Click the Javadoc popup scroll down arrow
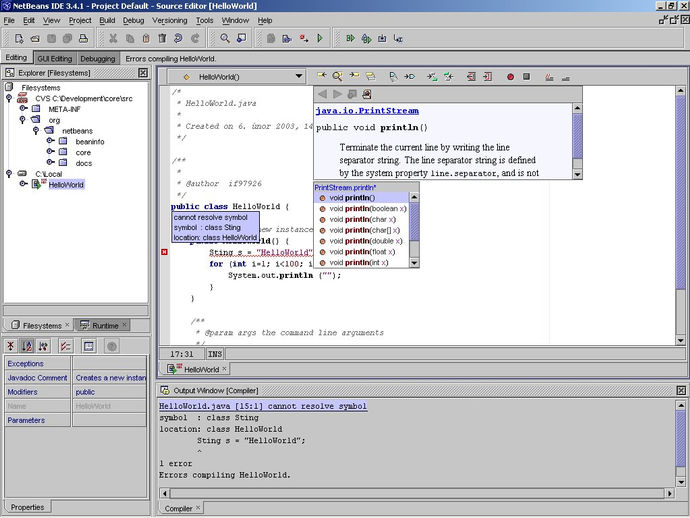Viewport: 690px width, 518px height. pos(577,174)
